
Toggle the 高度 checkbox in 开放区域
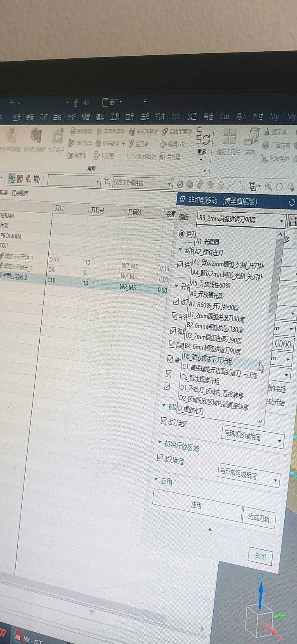click(x=171, y=344)
